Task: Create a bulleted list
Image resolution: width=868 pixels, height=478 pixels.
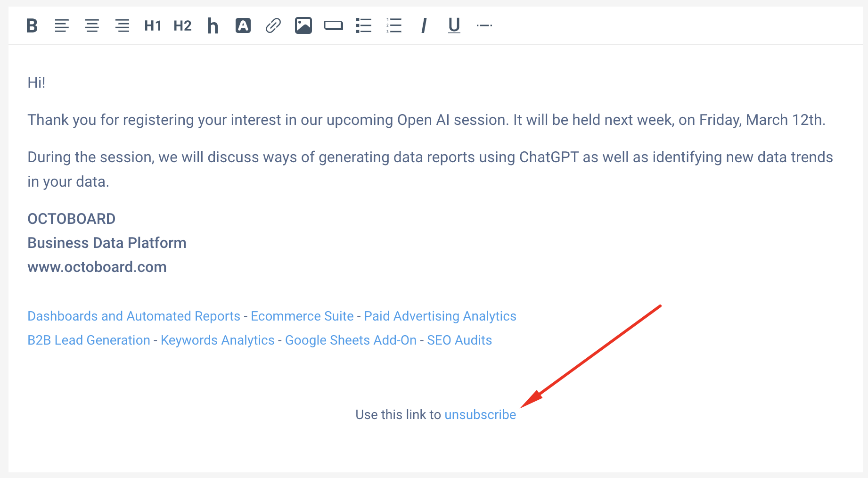Action: tap(364, 25)
